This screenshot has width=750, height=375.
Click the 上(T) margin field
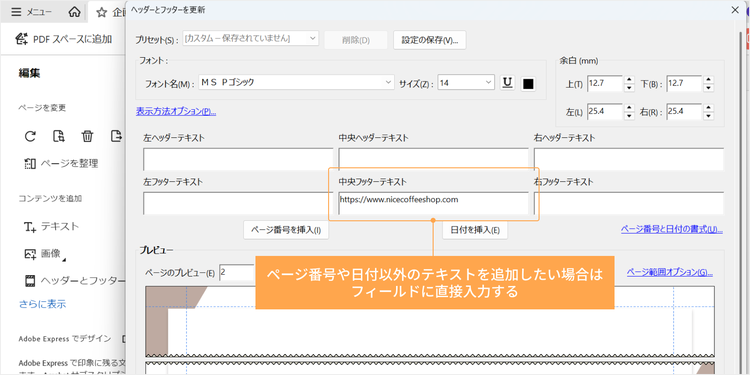point(605,83)
